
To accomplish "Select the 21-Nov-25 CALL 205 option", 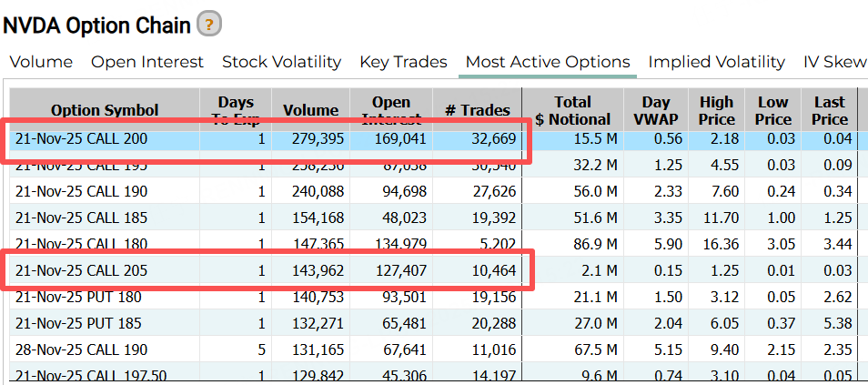I will coord(82,270).
